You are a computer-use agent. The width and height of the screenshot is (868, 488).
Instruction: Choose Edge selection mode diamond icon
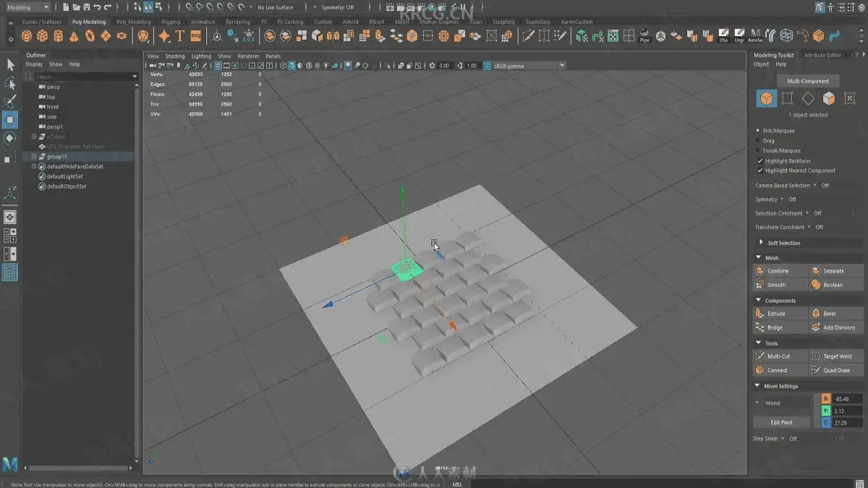[808, 98]
